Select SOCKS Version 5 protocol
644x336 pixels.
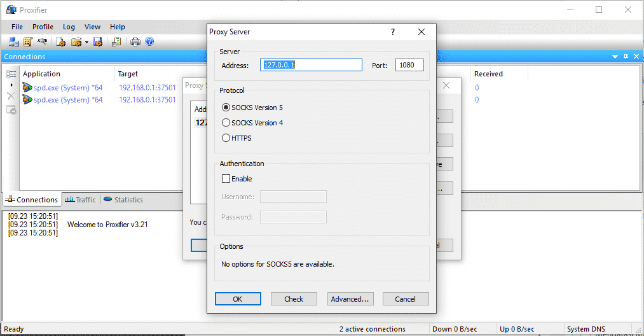pos(226,108)
